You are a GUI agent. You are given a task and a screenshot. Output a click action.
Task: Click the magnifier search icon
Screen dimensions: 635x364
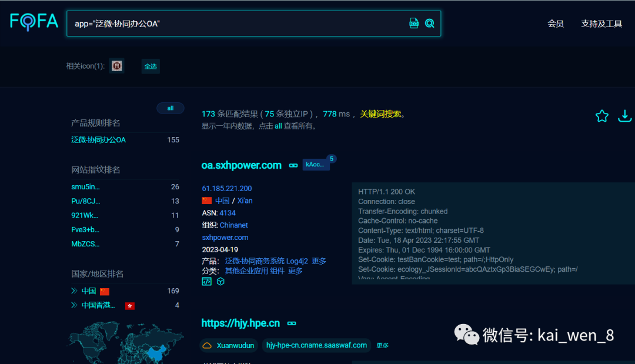[x=429, y=23]
